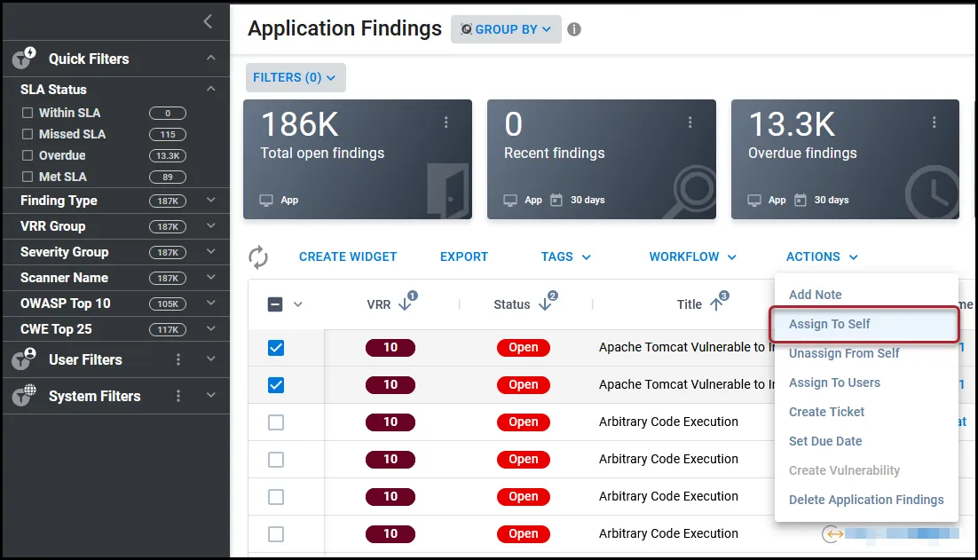Toggle the Missed SLA filter checkbox
The width and height of the screenshot is (978, 560).
pyautogui.click(x=28, y=134)
